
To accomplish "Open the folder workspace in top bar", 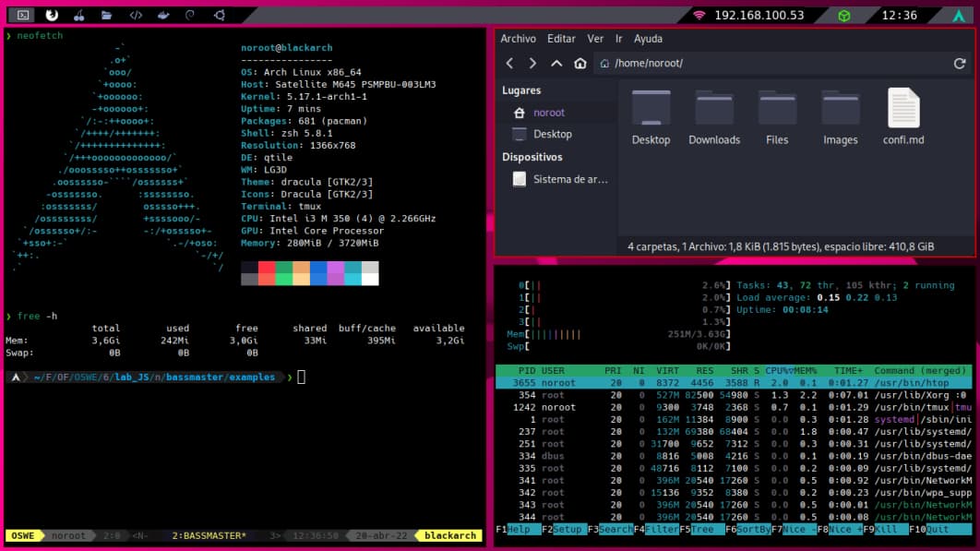I will (x=107, y=15).
